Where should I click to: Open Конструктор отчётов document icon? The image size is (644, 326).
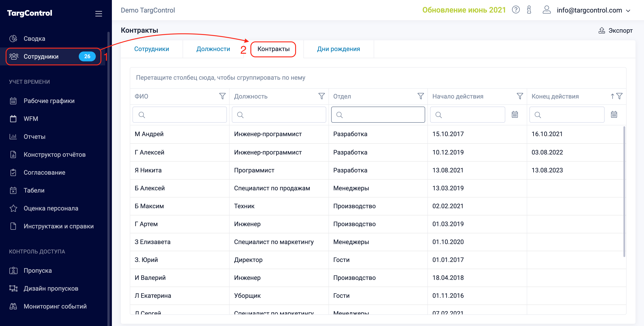coord(13,155)
